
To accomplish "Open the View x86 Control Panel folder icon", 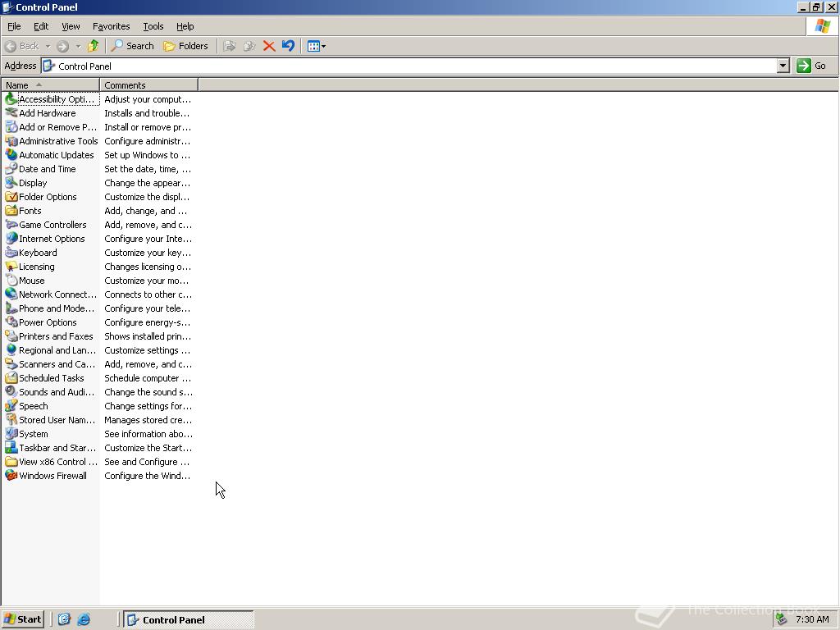I will click(x=11, y=461).
